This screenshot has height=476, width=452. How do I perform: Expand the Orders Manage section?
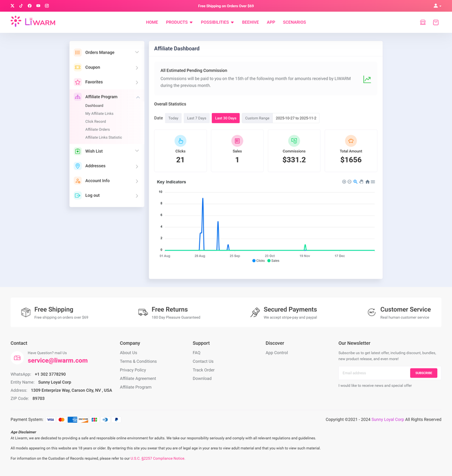137,52
